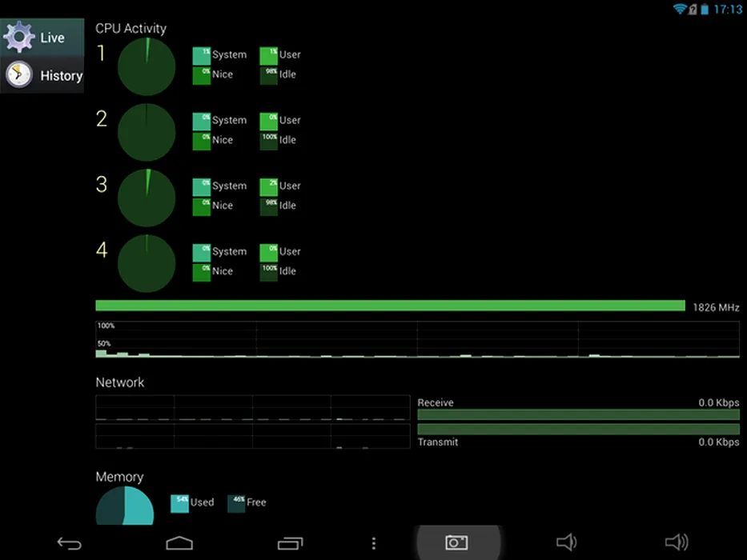
Task: Tap the CPU 3 activity pie chart
Action: [147, 198]
